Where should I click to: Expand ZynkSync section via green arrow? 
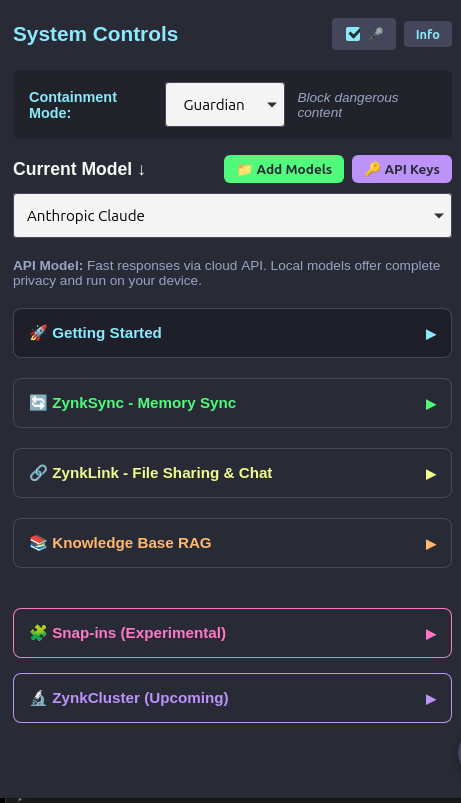431,405
